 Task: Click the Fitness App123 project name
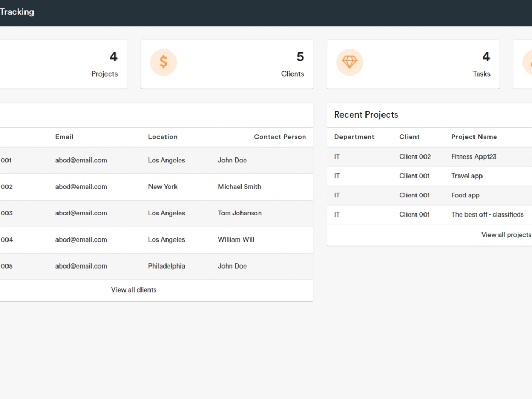(x=473, y=156)
